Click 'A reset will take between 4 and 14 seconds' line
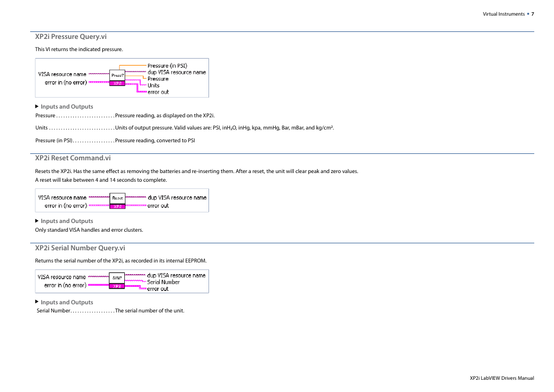Viewport: 554px width, 392px height. pos(100,180)
